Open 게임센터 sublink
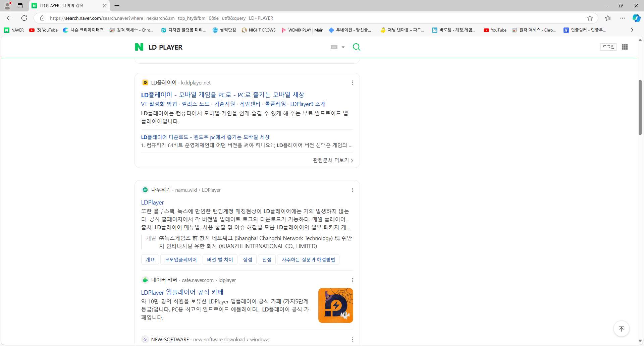Viewport: 644px width, 346px height. [x=250, y=104]
